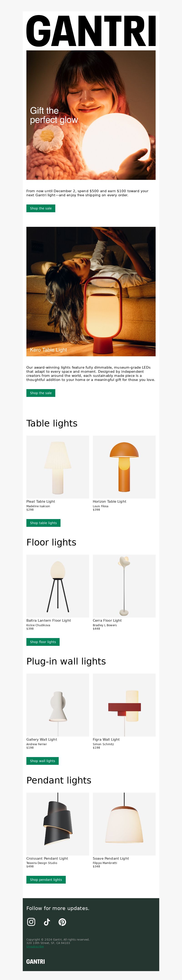
Task: Open the Pinterest icon in footer
Action: click(62, 921)
